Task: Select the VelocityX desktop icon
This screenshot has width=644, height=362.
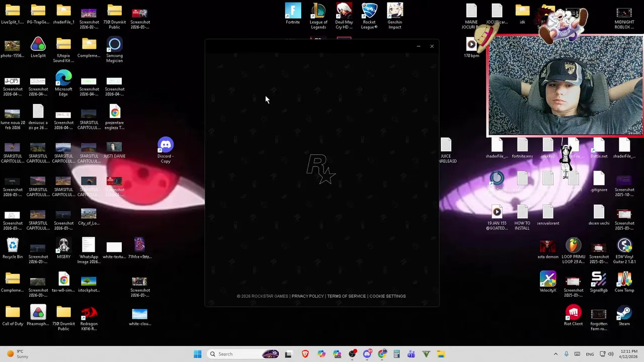Action: pyautogui.click(x=548, y=283)
